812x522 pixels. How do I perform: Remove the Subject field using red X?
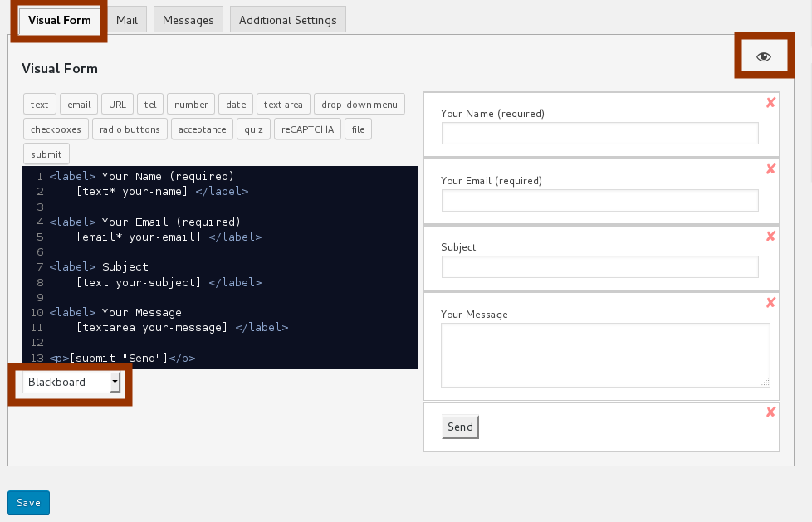click(x=770, y=236)
